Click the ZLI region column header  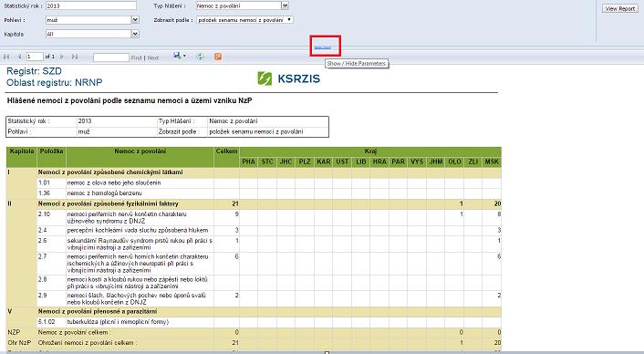[x=473, y=161]
